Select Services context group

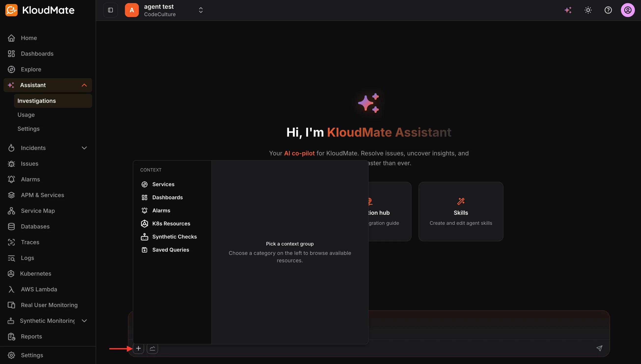[x=172, y=184]
